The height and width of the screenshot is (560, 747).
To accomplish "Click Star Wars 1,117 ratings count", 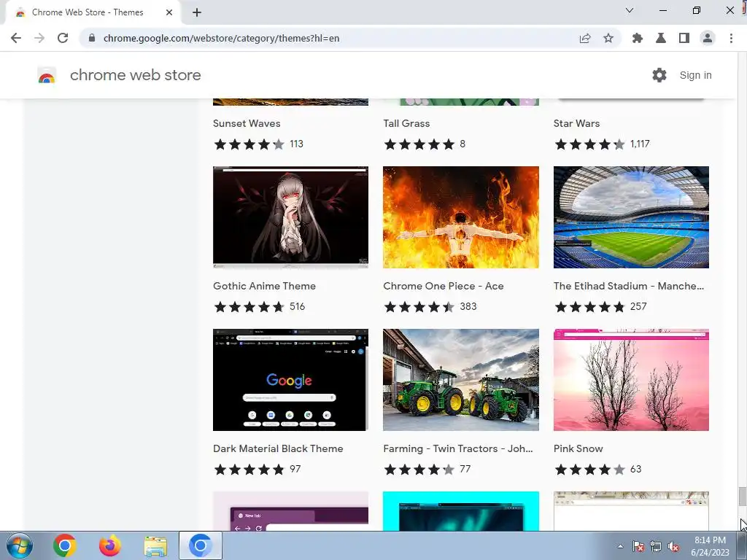I will click(640, 144).
